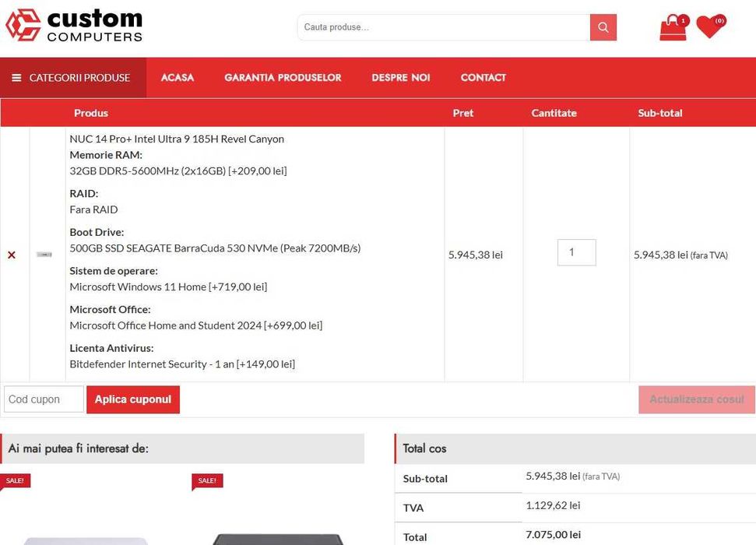Focus the Cod cupon input field
The height and width of the screenshot is (545, 756).
tap(44, 399)
